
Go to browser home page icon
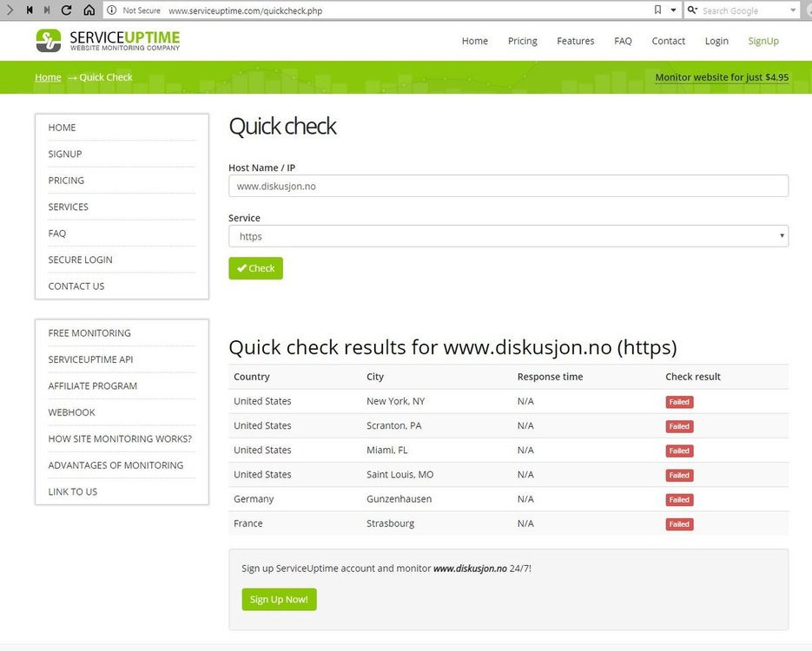tap(89, 10)
